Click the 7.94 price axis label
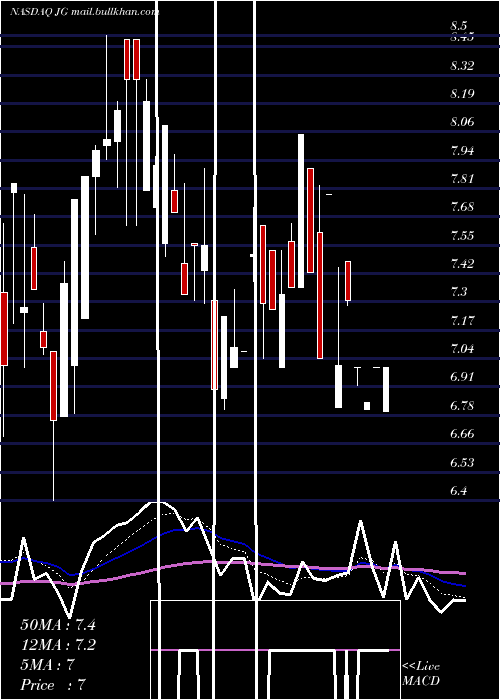Screen dimensions: 500x700 pos(462,151)
